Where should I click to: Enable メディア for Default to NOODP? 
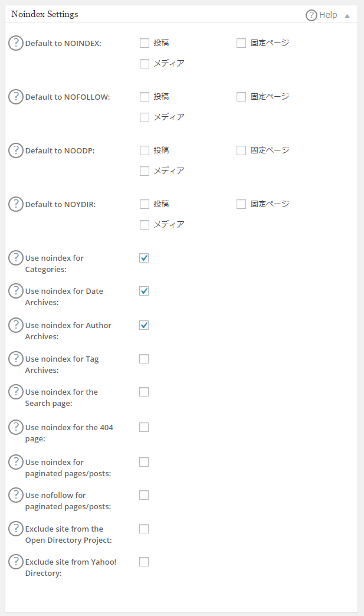(x=145, y=171)
